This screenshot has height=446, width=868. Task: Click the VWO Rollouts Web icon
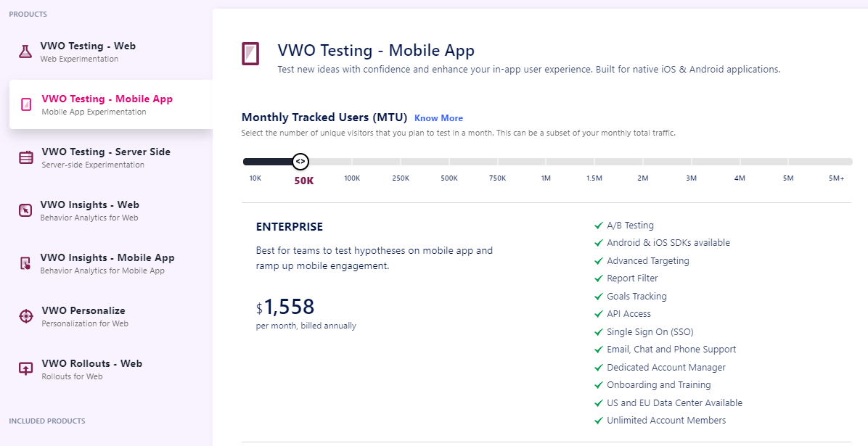click(26, 369)
